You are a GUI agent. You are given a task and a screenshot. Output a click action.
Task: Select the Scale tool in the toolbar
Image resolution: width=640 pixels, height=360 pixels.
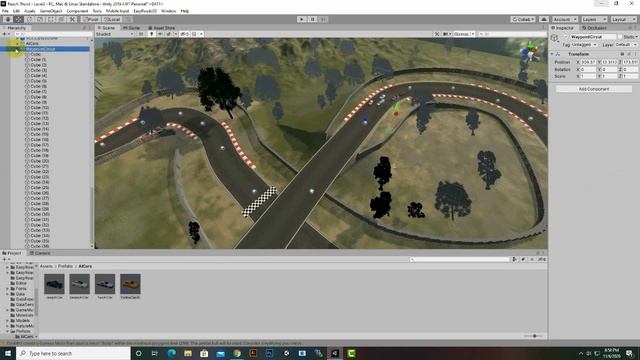pos(40,19)
